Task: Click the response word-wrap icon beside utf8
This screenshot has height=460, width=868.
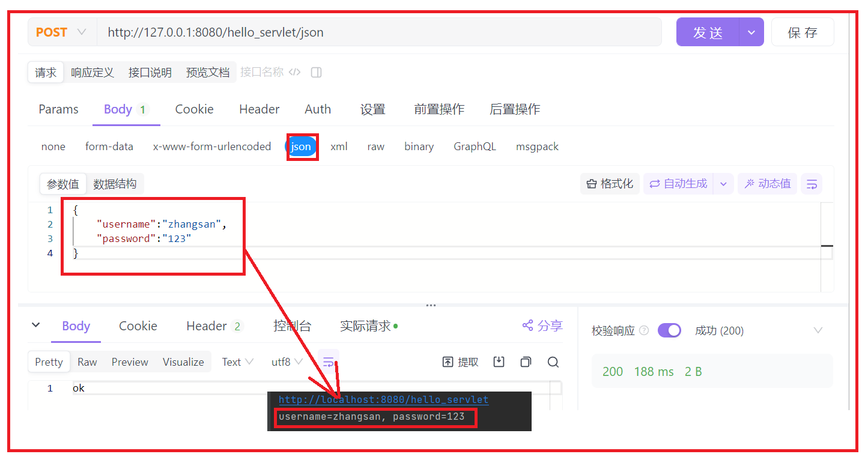Action: (329, 362)
